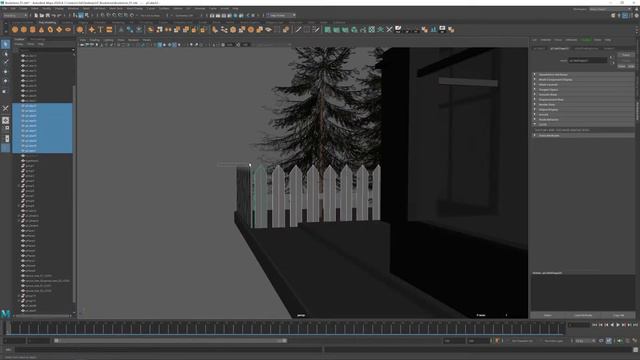This screenshot has height=360, width=640.
Task: Toggle select by component type mode
Action: click(x=87, y=16)
